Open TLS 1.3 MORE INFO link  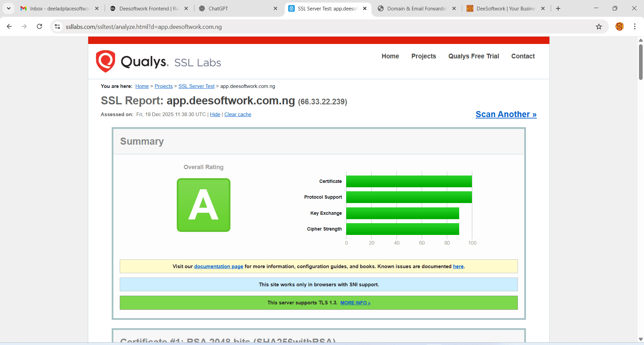pyautogui.click(x=355, y=303)
